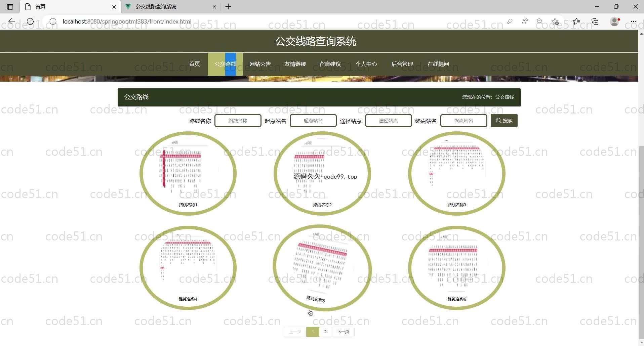
Task: Open the 友情链接 navigation menu item
Action: pos(295,64)
